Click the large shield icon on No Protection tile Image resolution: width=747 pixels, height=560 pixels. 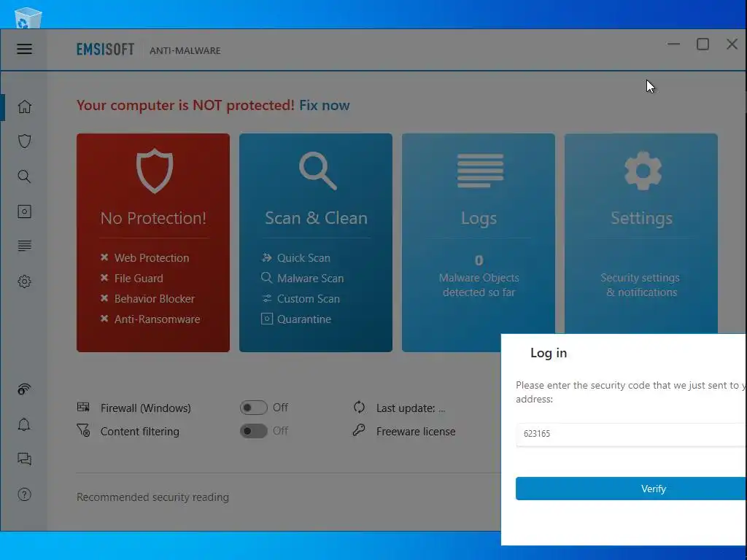click(x=154, y=171)
